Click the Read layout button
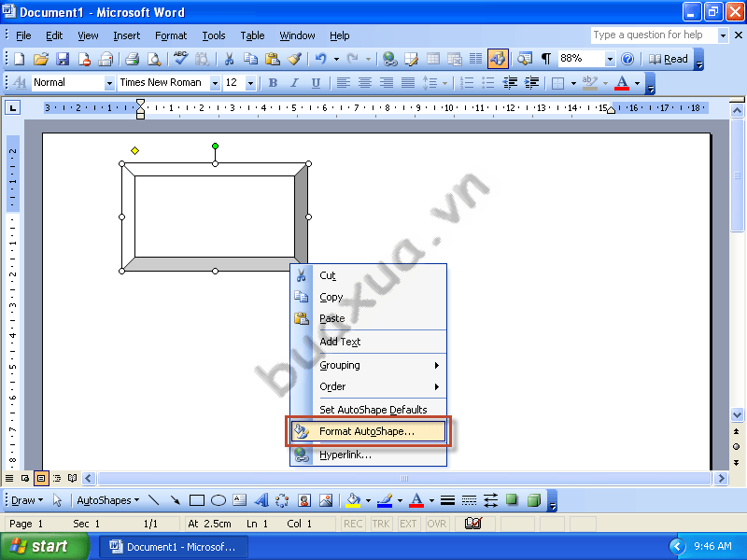Viewport: 747px width, 560px height. pyautogui.click(x=669, y=59)
